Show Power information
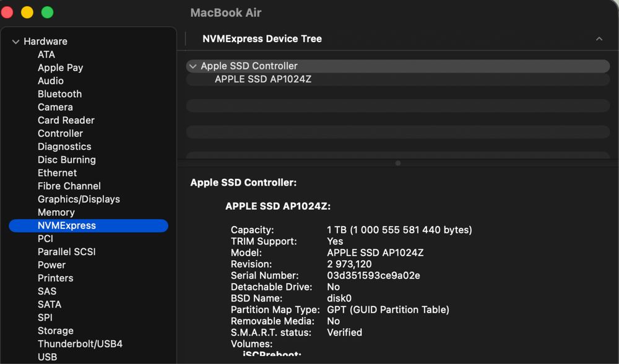 pos(51,265)
